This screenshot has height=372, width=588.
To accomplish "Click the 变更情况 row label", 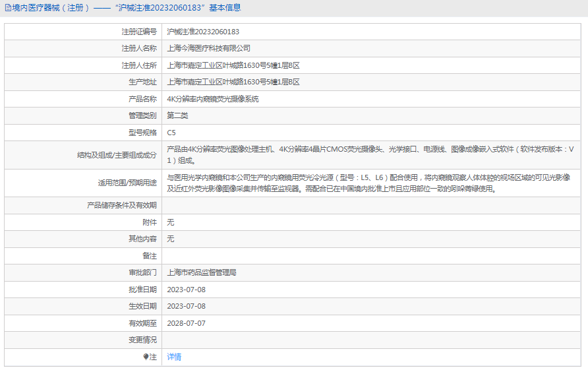I will pos(142,340).
